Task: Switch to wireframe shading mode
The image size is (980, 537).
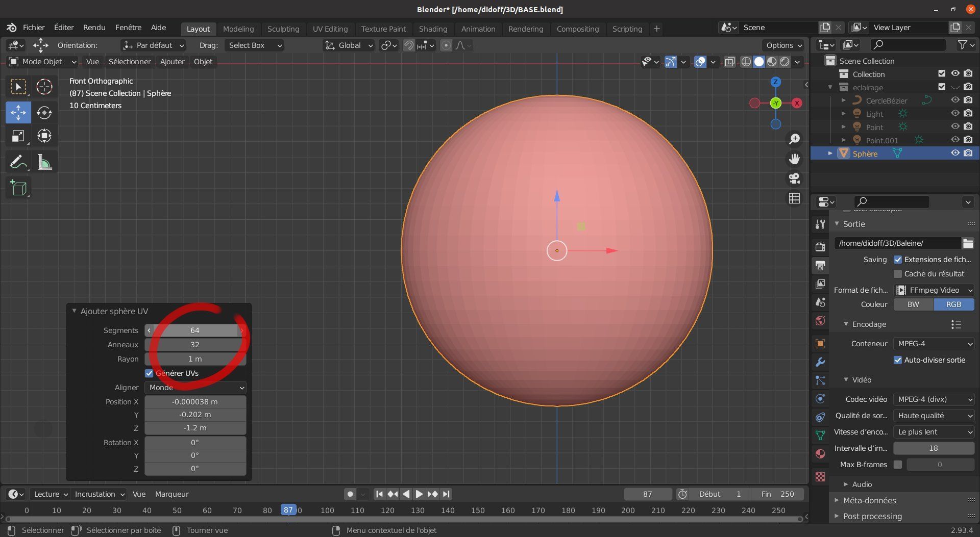Action: [746, 62]
